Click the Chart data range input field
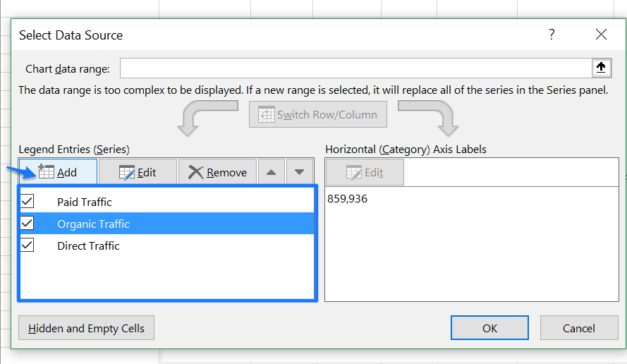Image resolution: width=627 pixels, height=364 pixels. point(356,68)
